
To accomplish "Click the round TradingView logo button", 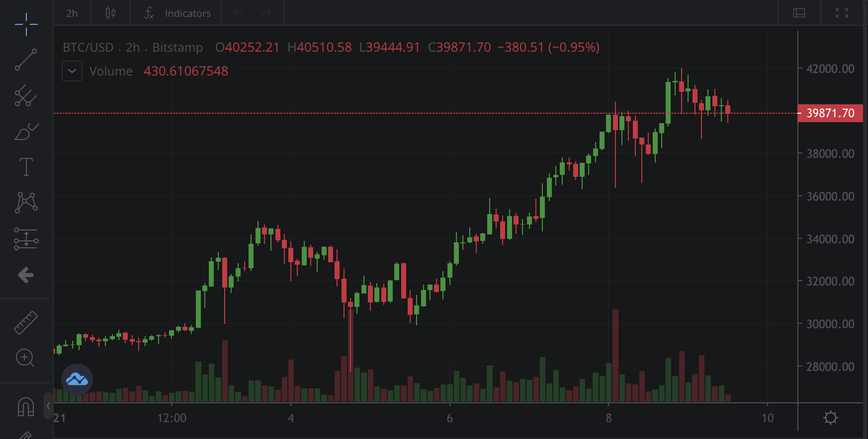I will tap(77, 379).
